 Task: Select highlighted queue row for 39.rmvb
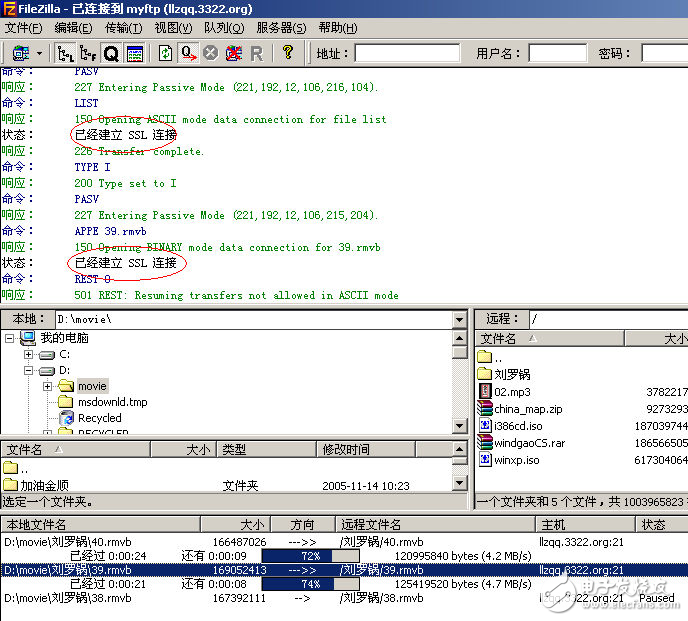[x=344, y=570]
